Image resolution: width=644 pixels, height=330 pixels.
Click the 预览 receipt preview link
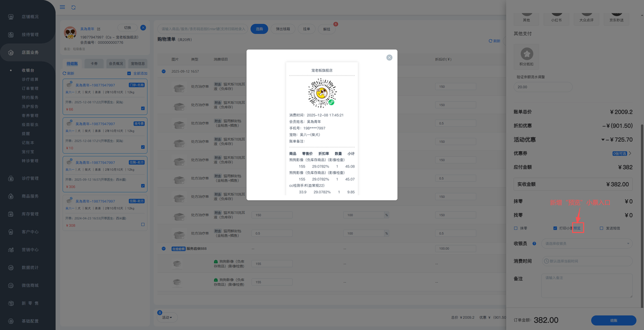(577, 228)
